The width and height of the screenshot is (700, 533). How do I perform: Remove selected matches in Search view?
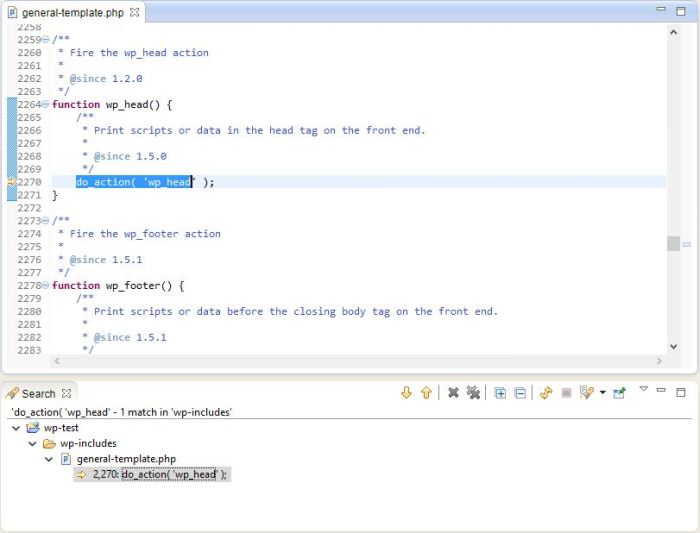pyautogui.click(x=453, y=393)
